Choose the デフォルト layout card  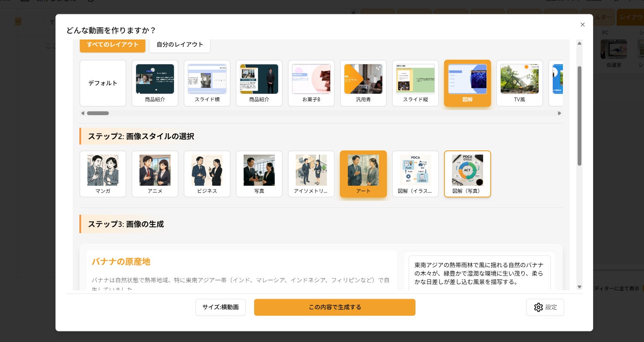coord(103,83)
